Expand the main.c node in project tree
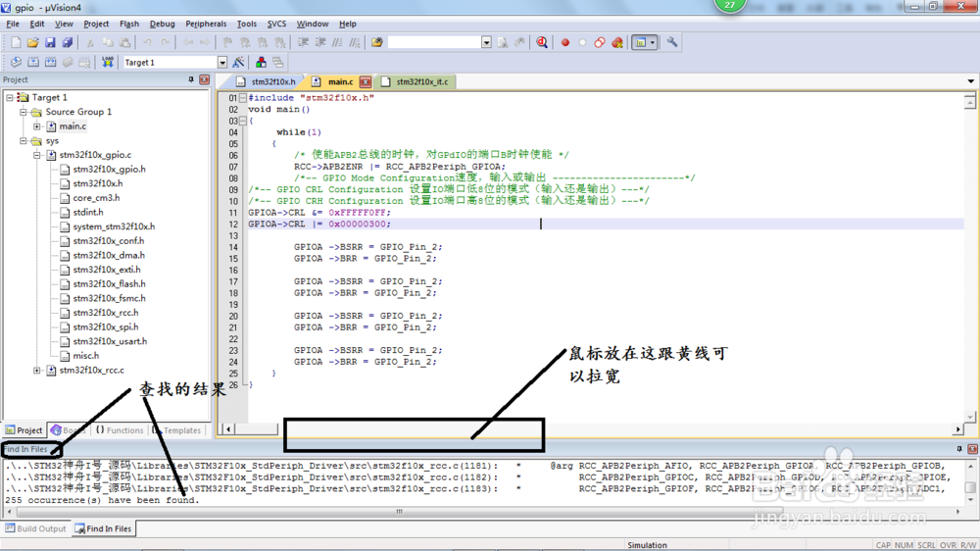This screenshot has height=551, width=980. [x=37, y=126]
